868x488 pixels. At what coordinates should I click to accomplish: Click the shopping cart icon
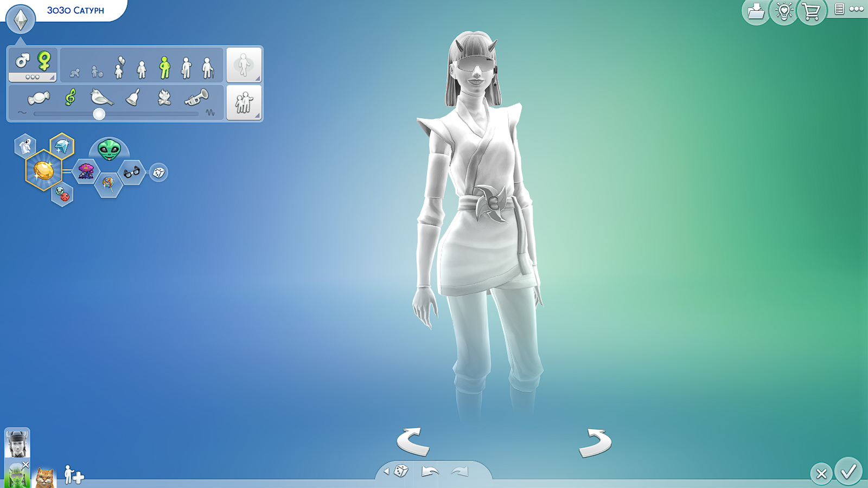tap(810, 10)
